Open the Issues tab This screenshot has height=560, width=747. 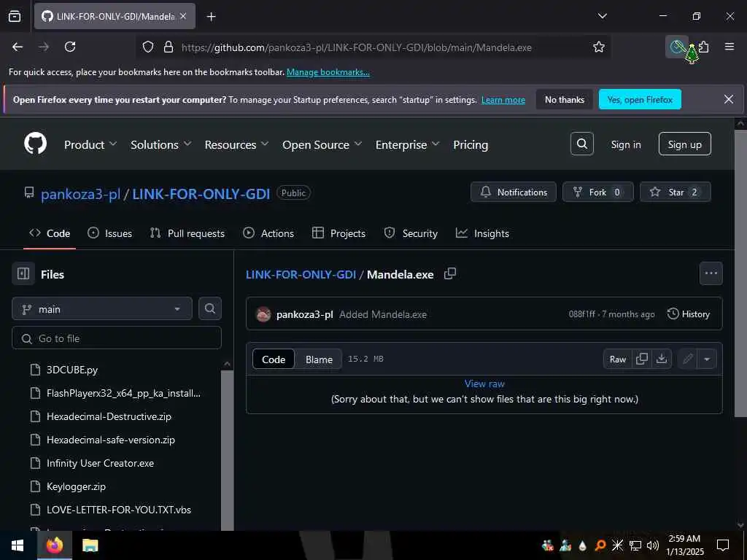(110, 233)
